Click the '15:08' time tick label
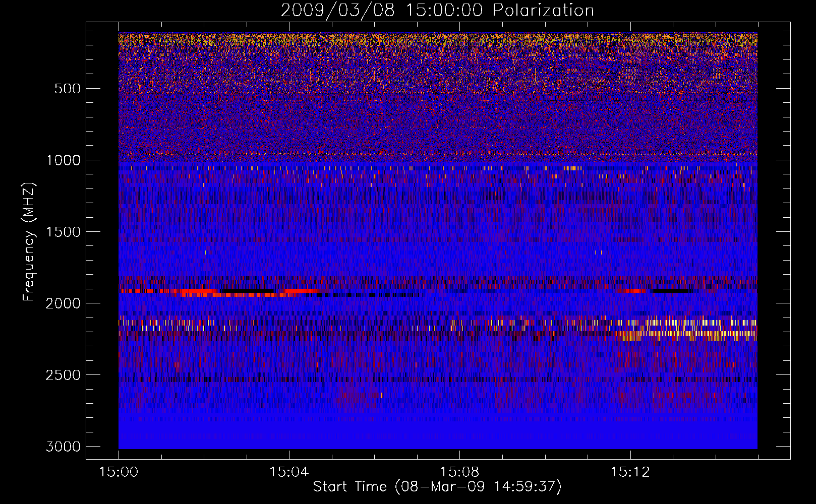The width and height of the screenshot is (816, 504). click(x=459, y=472)
